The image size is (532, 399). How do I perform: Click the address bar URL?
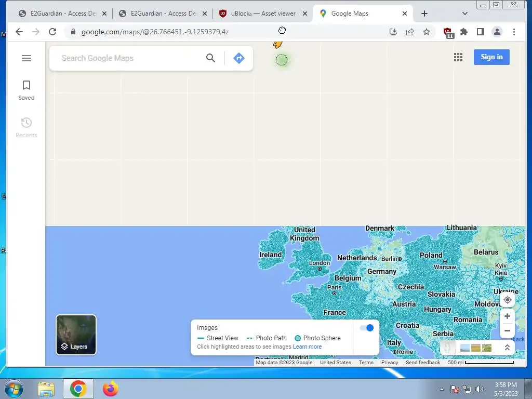click(x=155, y=32)
